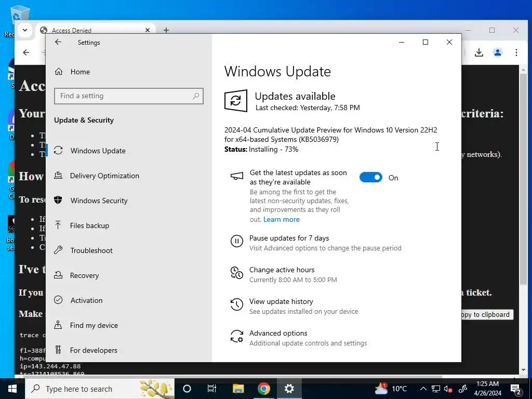Show hidden system tray icons
532x399 pixels.
pos(423,389)
